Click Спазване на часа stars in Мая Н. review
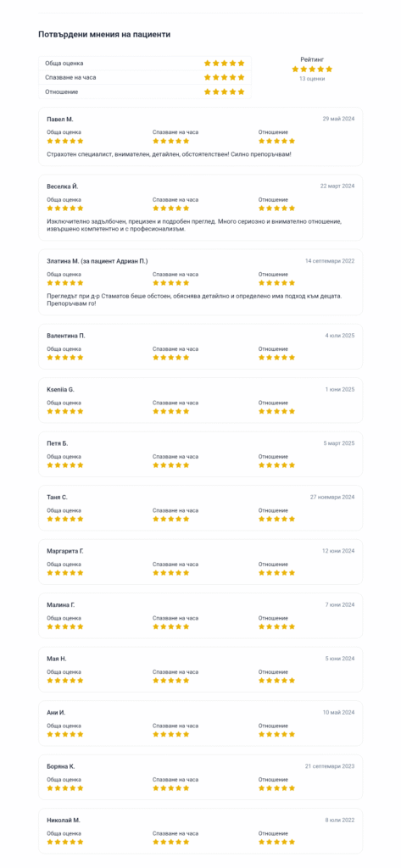 click(x=170, y=681)
